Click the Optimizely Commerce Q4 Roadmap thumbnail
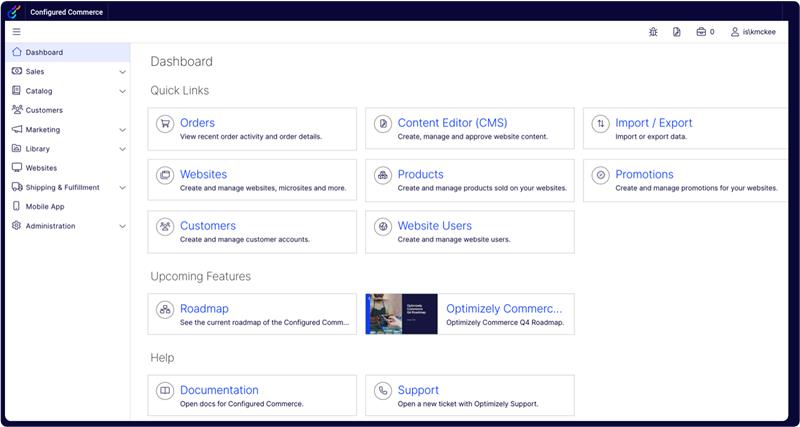The height and width of the screenshot is (427, 800). 401,313
